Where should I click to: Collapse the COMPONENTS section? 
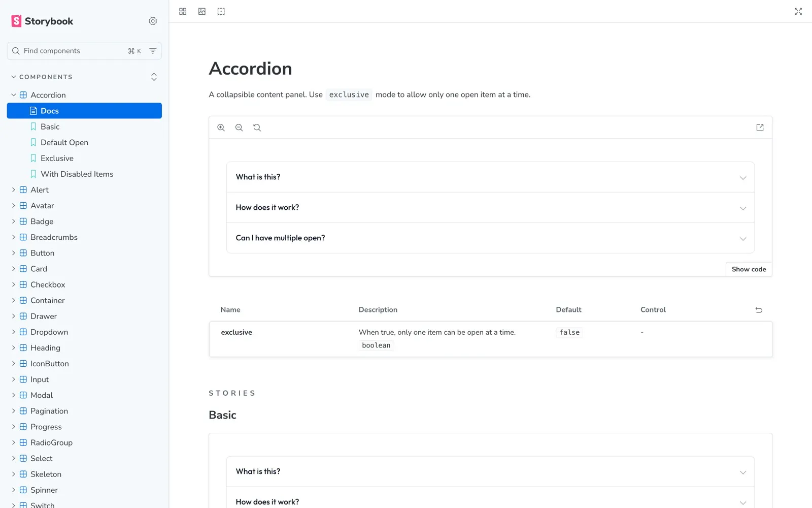pos(42,77)
